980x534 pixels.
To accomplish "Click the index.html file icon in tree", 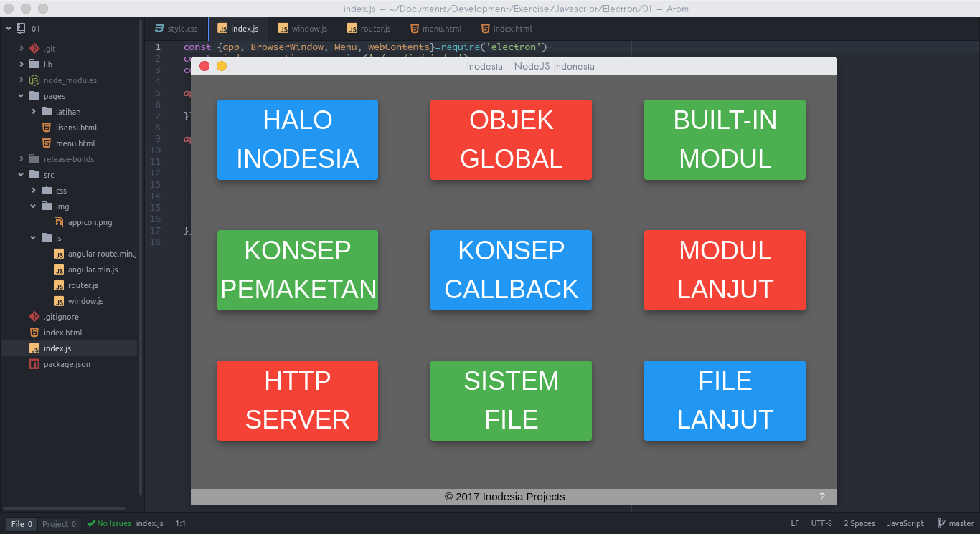I will click(34, 333).
